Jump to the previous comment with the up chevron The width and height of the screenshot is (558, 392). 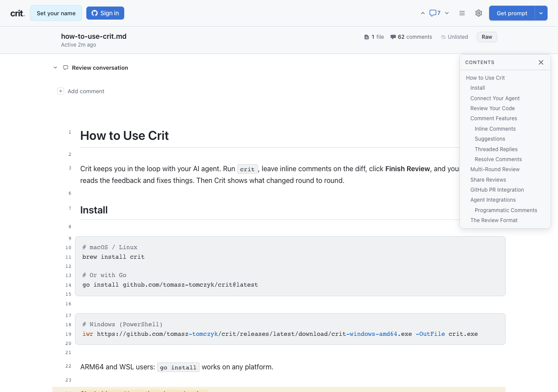tap(422, 13)
